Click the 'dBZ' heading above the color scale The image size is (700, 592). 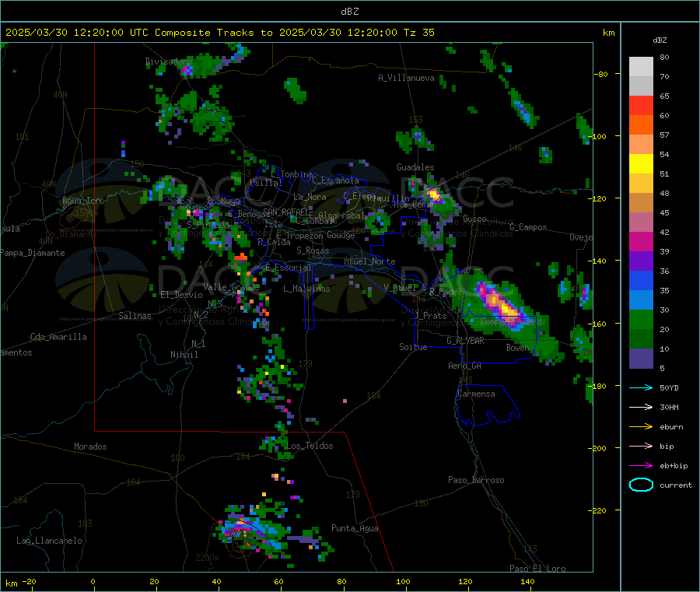(660, 40)
